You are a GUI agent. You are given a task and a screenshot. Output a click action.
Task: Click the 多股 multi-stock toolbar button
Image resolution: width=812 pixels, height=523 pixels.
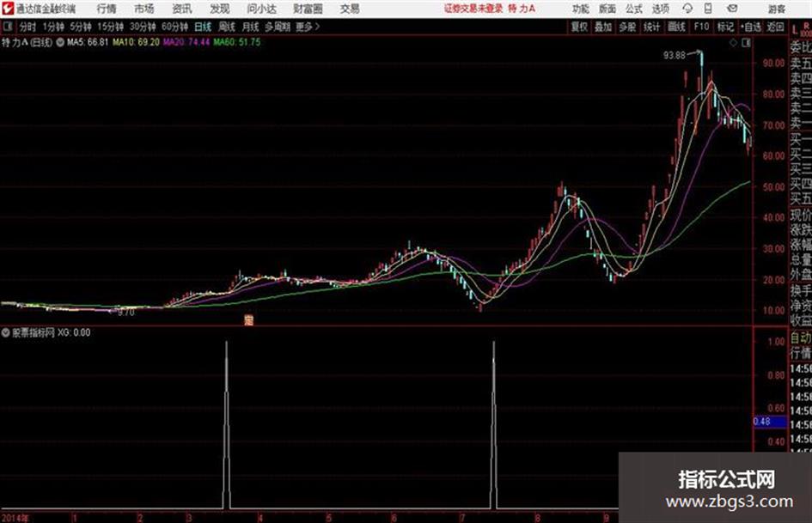(627, 27)
